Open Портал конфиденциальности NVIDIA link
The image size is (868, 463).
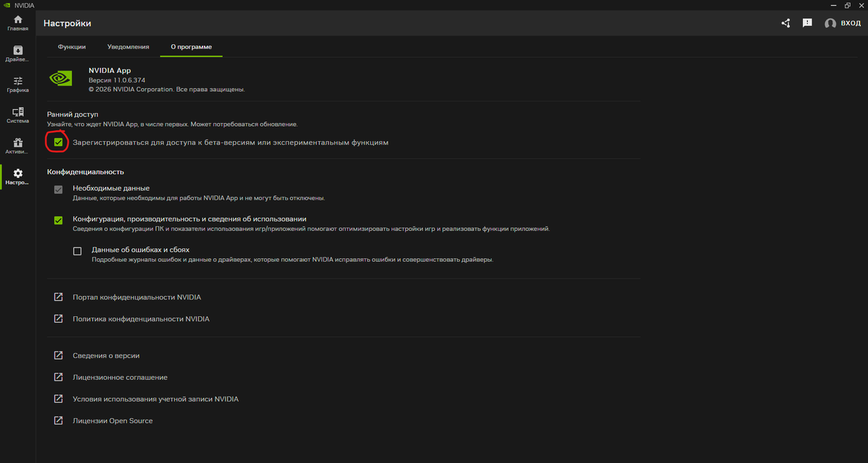click(x=137, y=297)
